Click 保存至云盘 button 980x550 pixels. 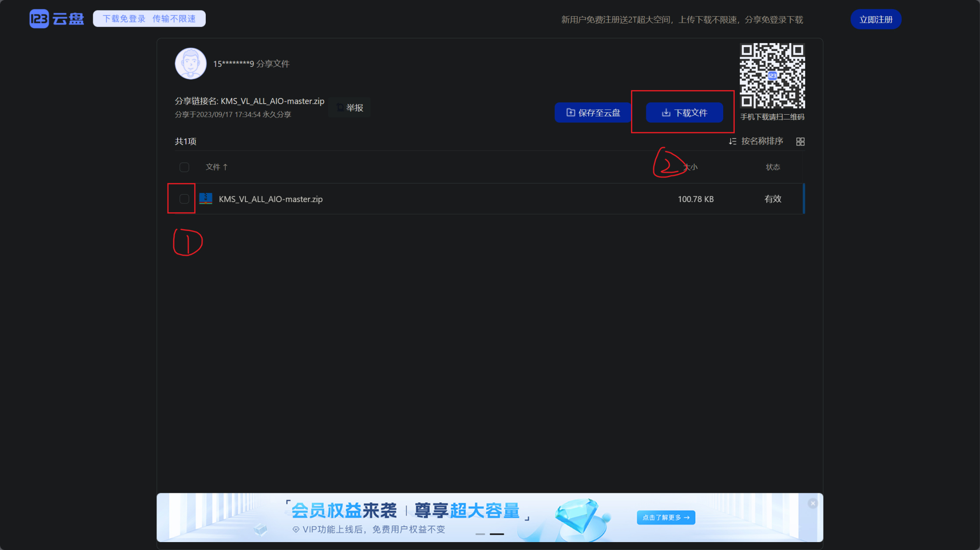point(593,112)
